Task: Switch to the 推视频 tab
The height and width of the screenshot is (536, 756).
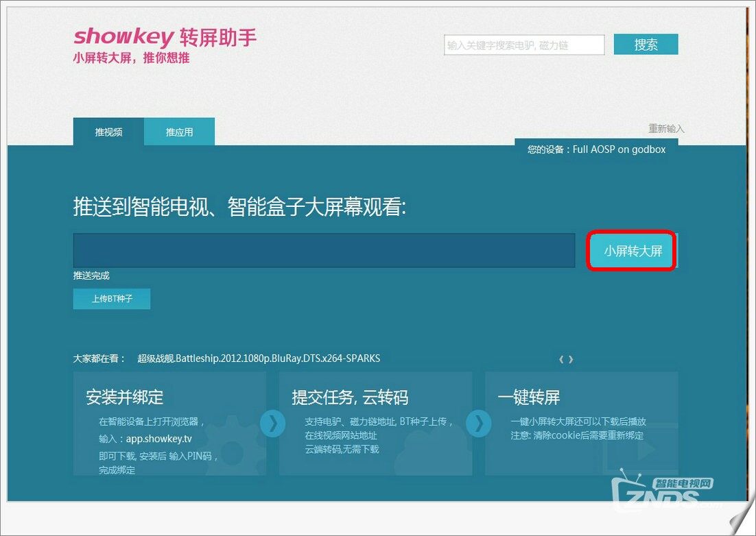Action: [108, 132]
